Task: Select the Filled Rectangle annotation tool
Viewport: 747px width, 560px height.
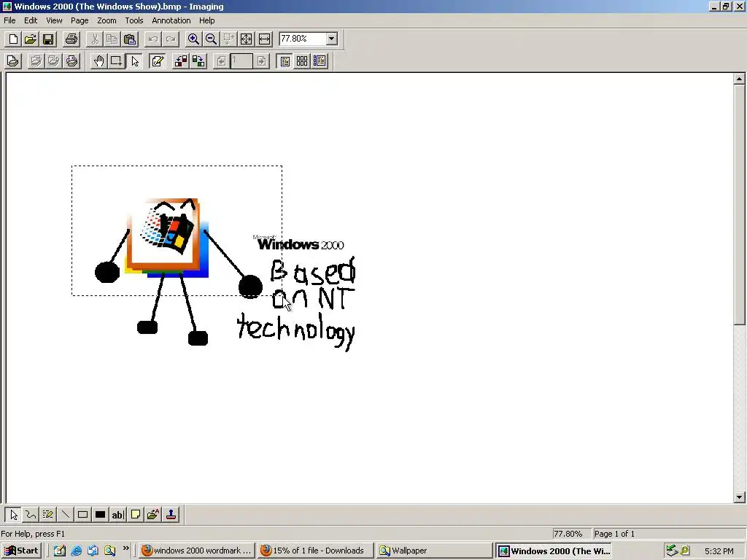Action: coord(100,514)
